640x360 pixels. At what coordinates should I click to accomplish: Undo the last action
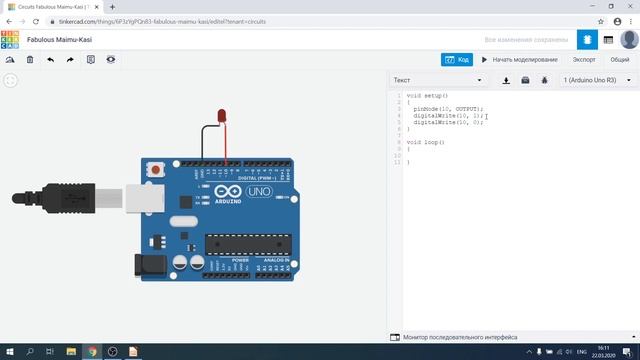coord(50,60)
